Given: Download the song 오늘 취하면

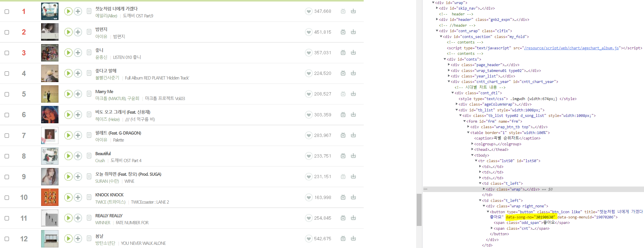Looking at the screenshot, I should (x=353, y=176).
